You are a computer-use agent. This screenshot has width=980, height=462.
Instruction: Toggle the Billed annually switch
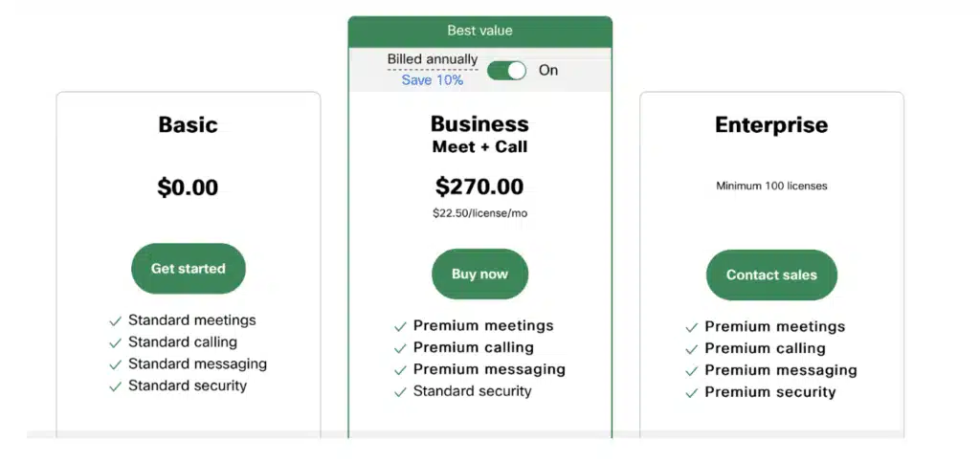506,71
